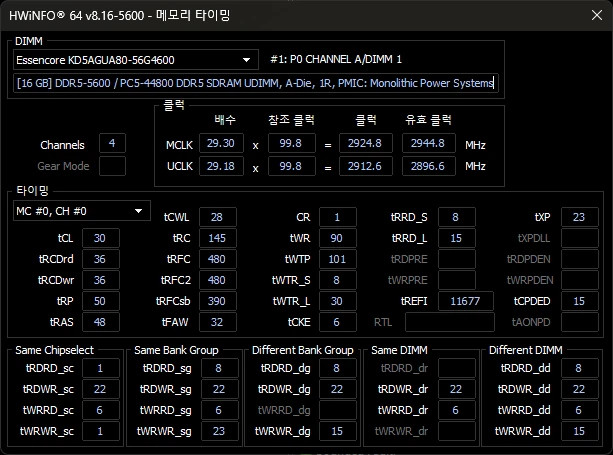
Task: Select the tRC value 145
Action: click(x=218, y=238)
